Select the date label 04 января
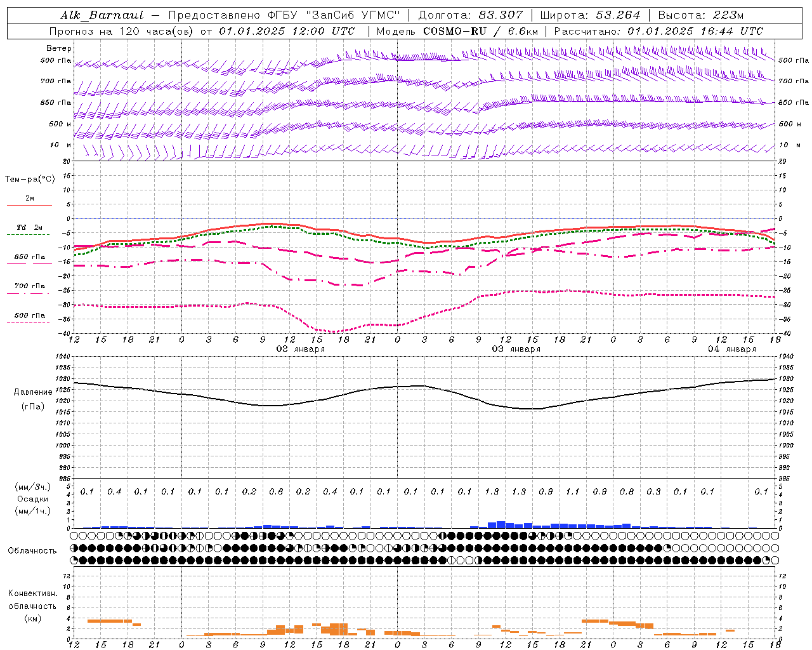 click(732, 349)
